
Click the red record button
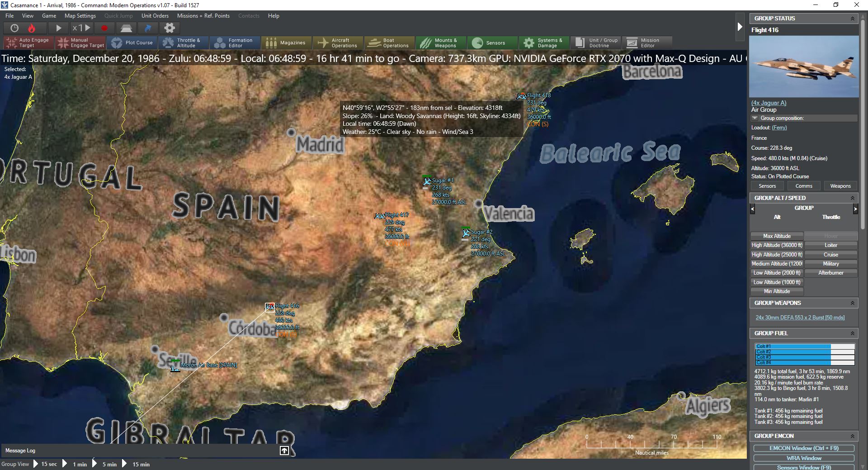[x=104, y=28]
